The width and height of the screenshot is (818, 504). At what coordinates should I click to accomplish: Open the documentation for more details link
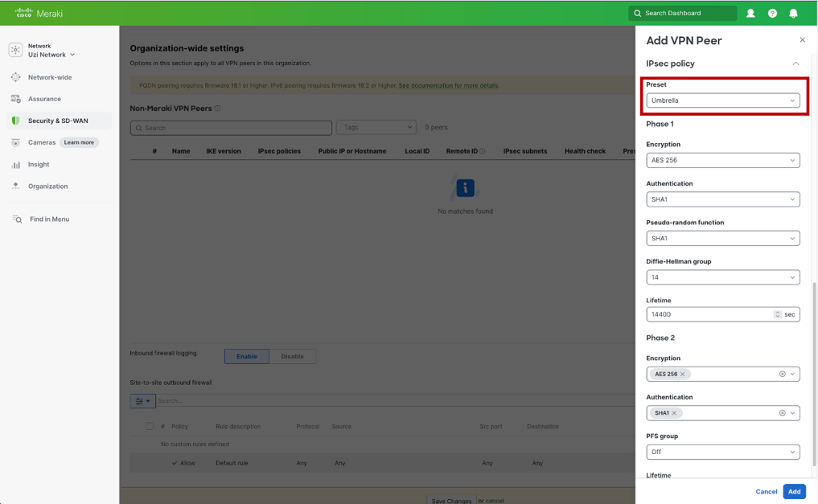448,85
